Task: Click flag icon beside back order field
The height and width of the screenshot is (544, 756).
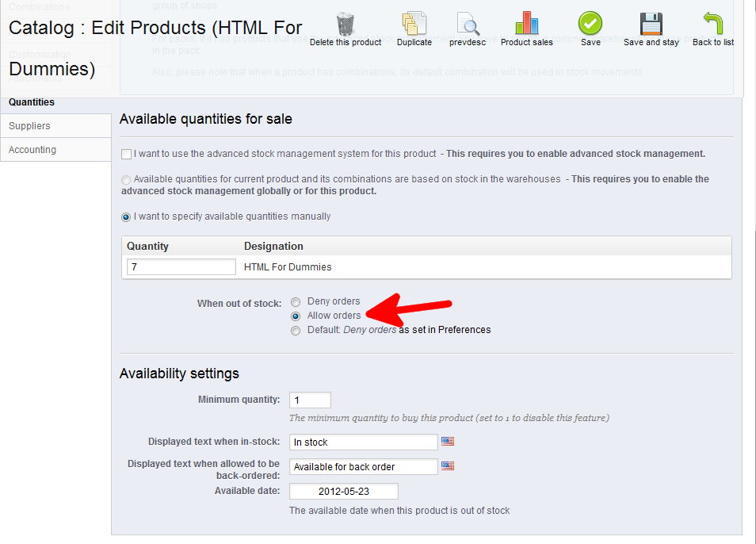Action: [448, 465]
